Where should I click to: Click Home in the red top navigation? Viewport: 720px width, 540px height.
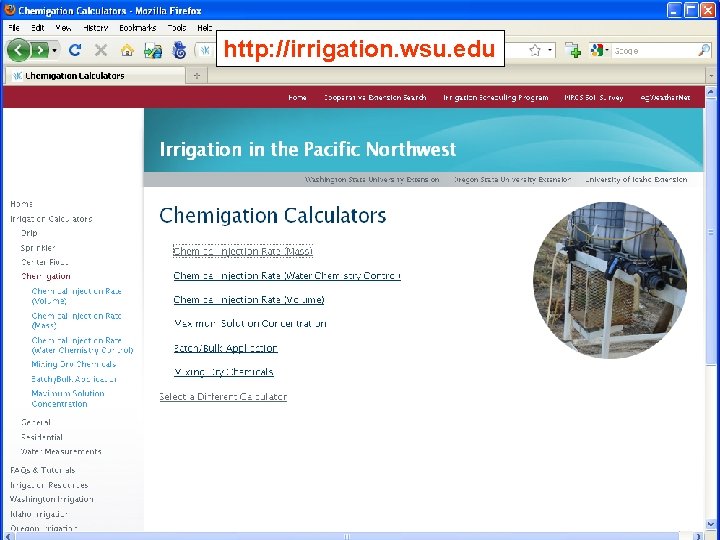[297, 97]
